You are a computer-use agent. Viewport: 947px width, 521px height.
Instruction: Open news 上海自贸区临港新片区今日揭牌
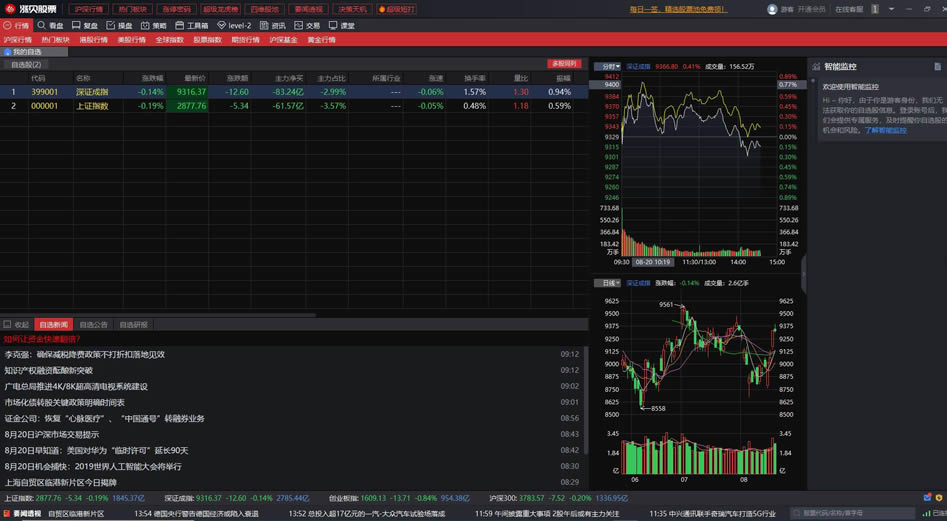[x=60, y=482]
